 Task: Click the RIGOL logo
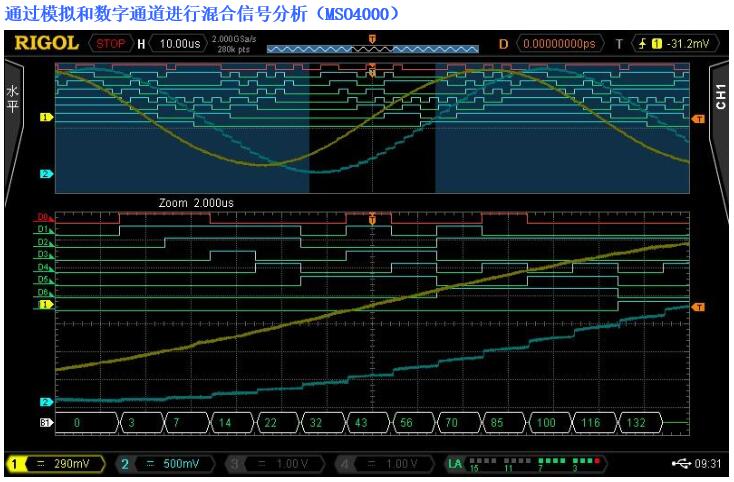click(x=47, y=43)
